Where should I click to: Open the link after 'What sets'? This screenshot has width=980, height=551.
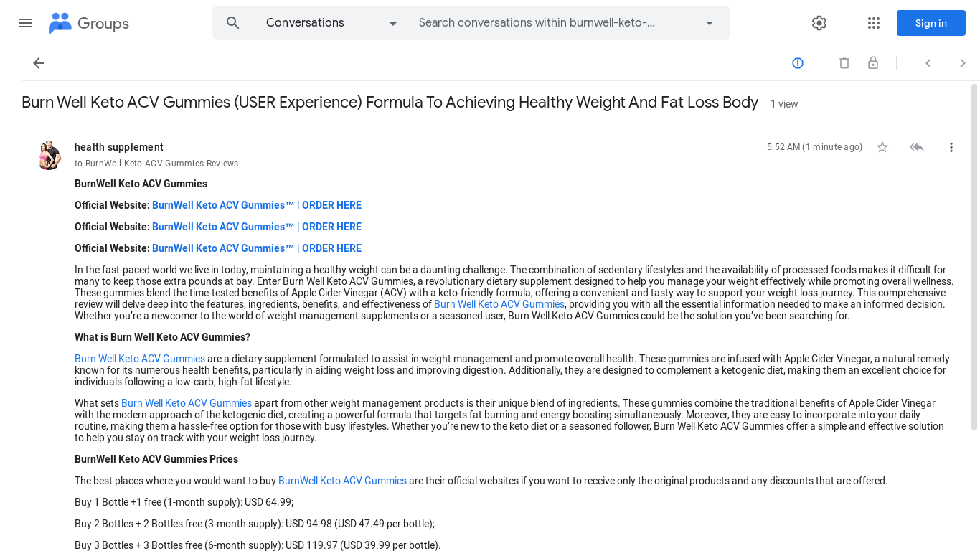(x=187, y=403)
